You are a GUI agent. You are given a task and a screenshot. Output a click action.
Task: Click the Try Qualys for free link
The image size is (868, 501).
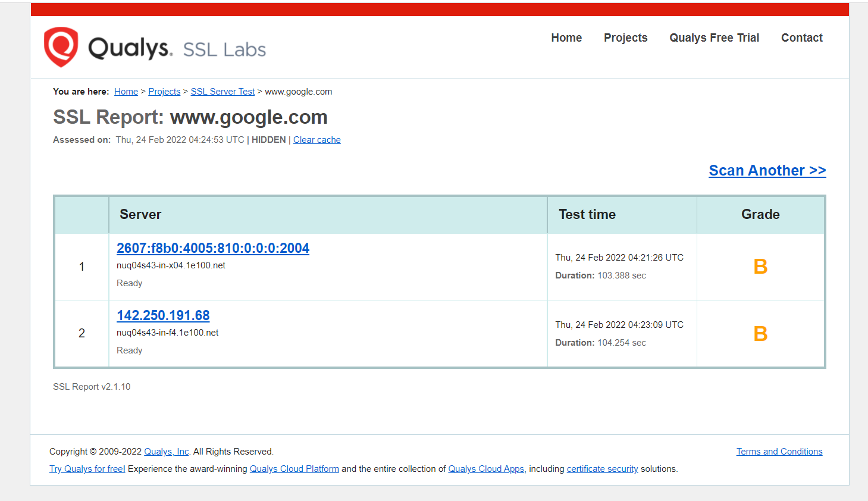pos(87,468)
